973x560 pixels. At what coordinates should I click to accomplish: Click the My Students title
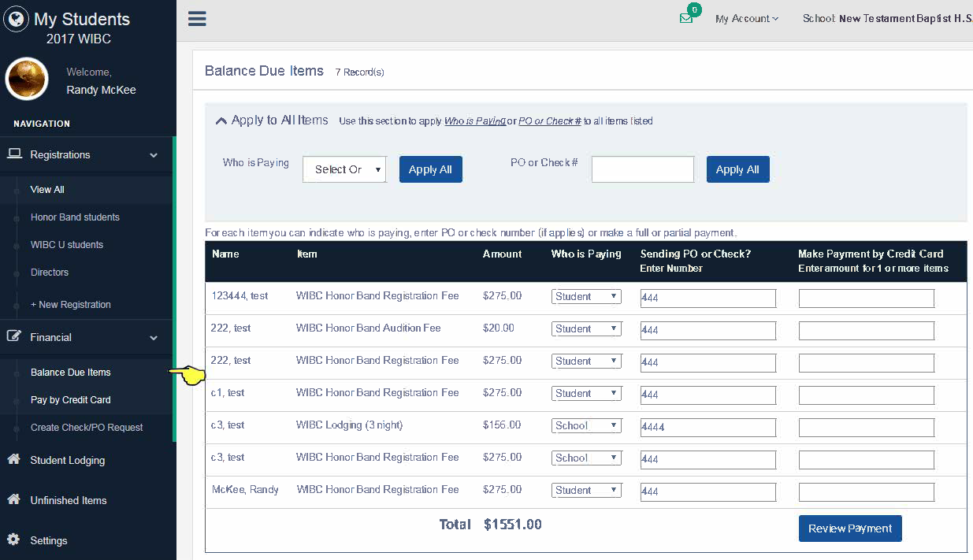82,19
